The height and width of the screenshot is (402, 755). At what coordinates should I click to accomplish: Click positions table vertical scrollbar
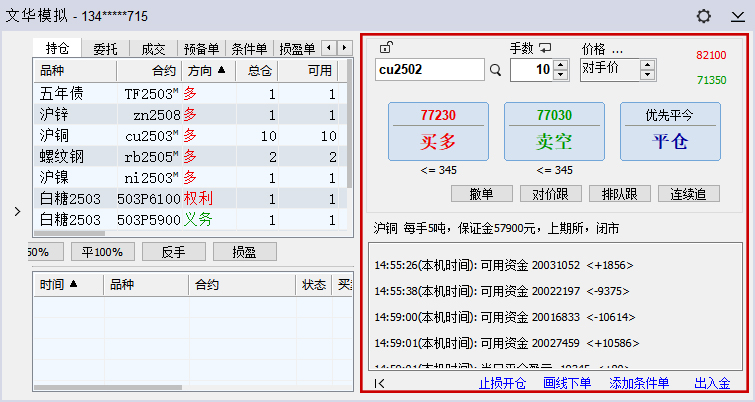point(350,124)
